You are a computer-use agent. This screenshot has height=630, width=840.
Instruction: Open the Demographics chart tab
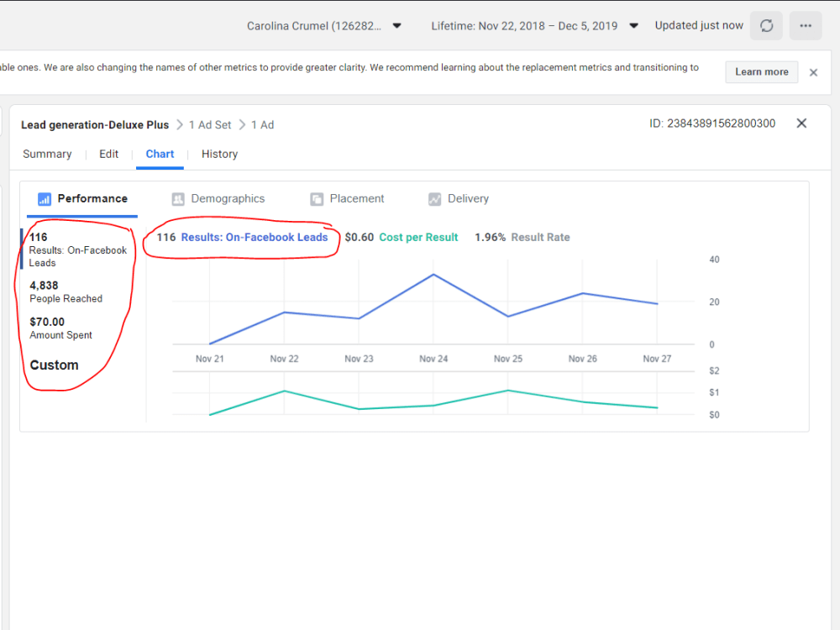pos(218,199)
